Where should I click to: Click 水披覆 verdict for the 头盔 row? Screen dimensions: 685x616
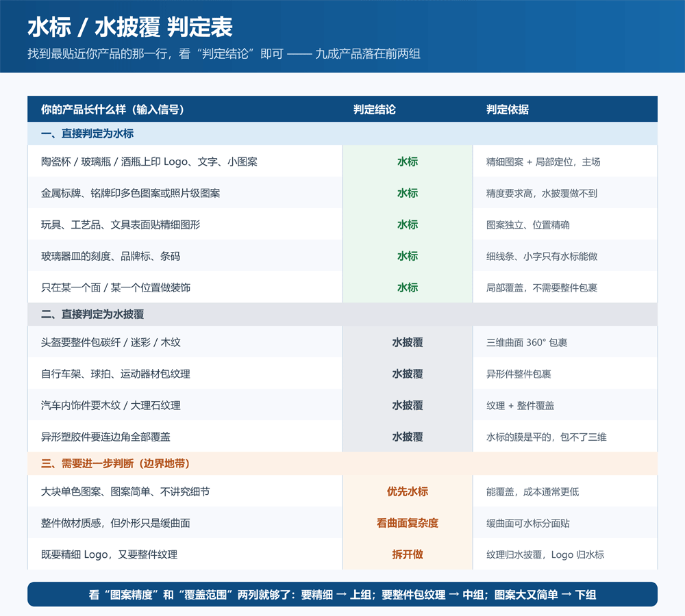tap(408, 342)
